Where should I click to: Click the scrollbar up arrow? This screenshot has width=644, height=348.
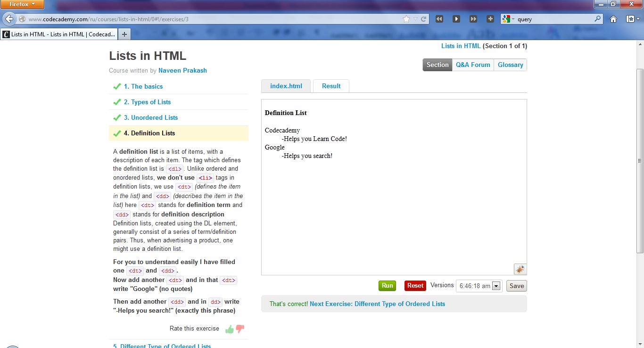(640, 44)
